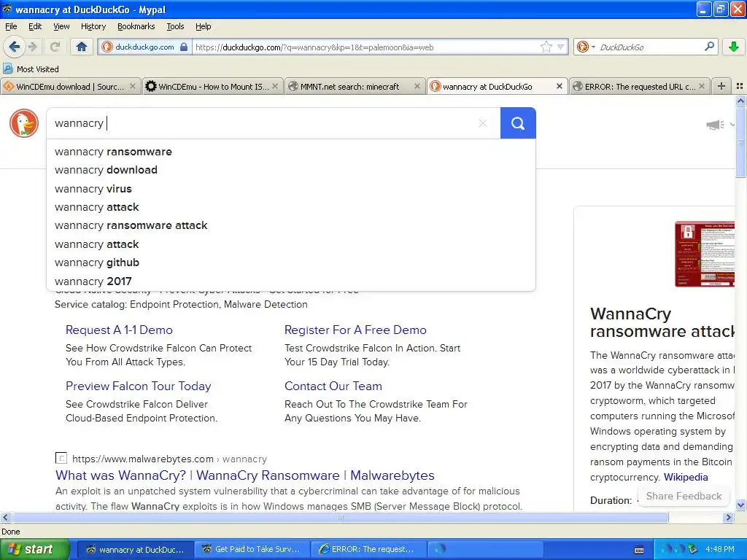
Task: Click the vertical scrollbar down arrow
Action: click(740, 505)
